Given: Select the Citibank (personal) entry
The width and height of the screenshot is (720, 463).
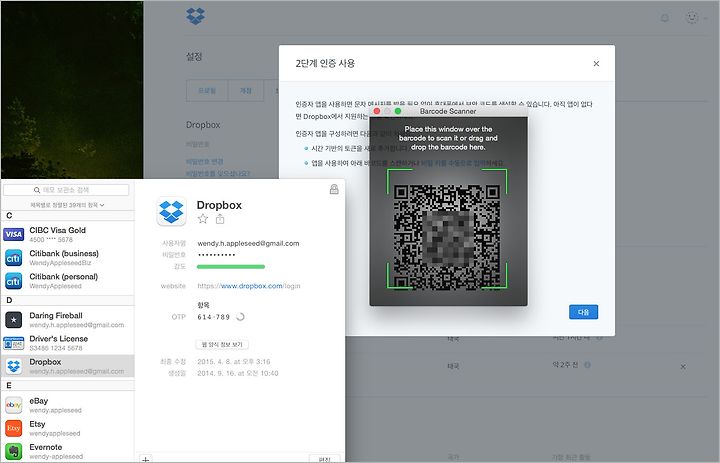Looking at the screenshot, I should coord(68,281).
